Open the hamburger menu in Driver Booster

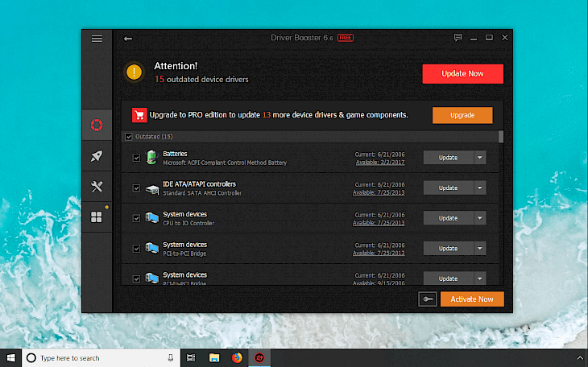pyautogui.click(x=97, y=39)
